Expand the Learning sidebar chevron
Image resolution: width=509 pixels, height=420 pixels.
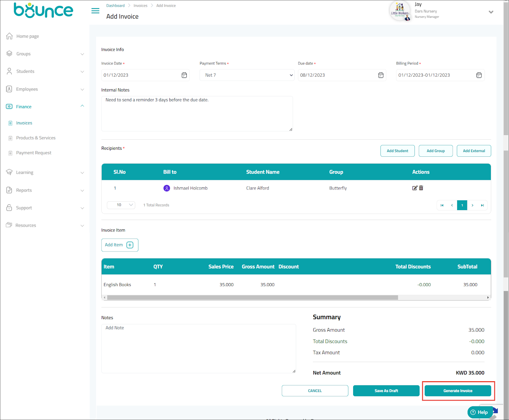tap(82, 173)
